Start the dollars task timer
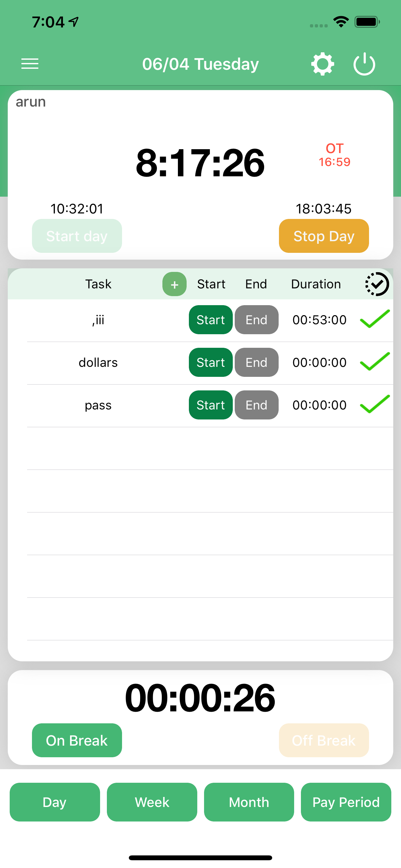This screenshot has height=868, width=401. [211, 362]
